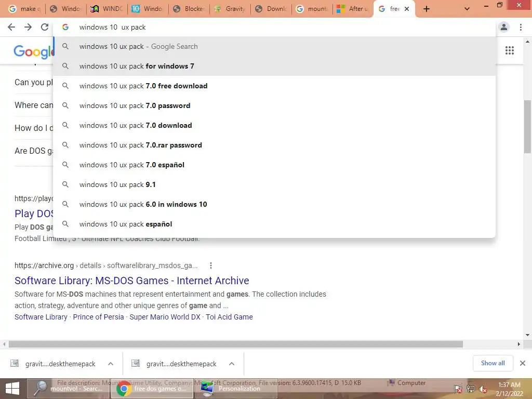This screenshot has width=532, height=399.
Task: Close the active 'free' tab
Action: pyautogui.click(x=407, y=9)
